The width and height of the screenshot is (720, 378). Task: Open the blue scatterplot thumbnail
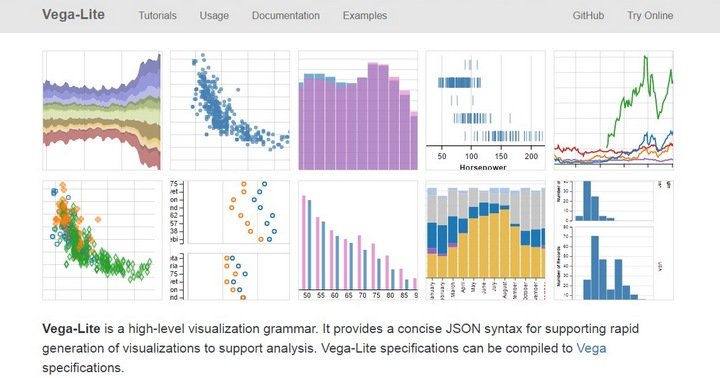click(230, 110)
